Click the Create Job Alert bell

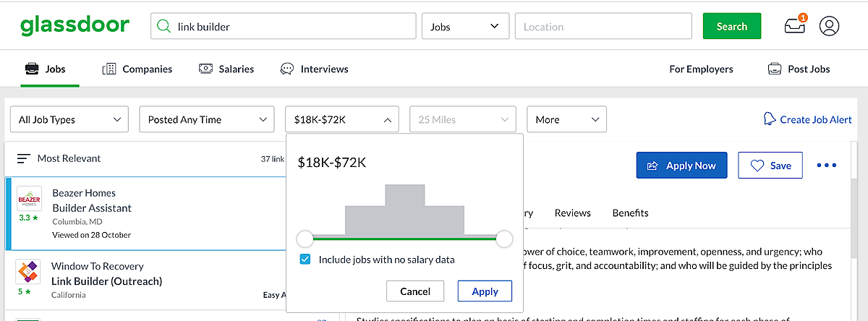[x=770, y=119]
